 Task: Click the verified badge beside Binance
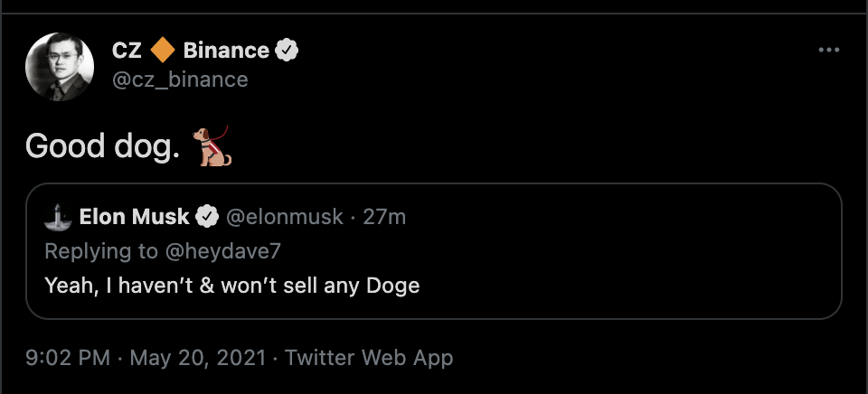[x=288, y=51]
